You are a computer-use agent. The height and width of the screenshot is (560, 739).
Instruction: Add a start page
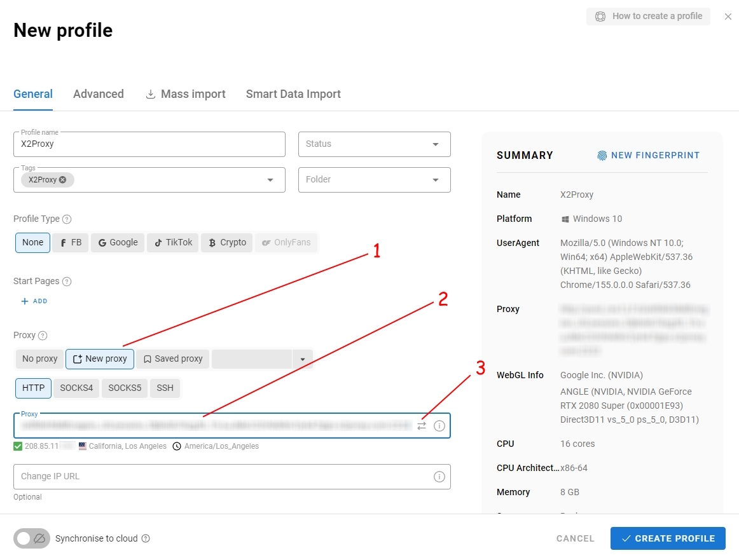(34, 301)
